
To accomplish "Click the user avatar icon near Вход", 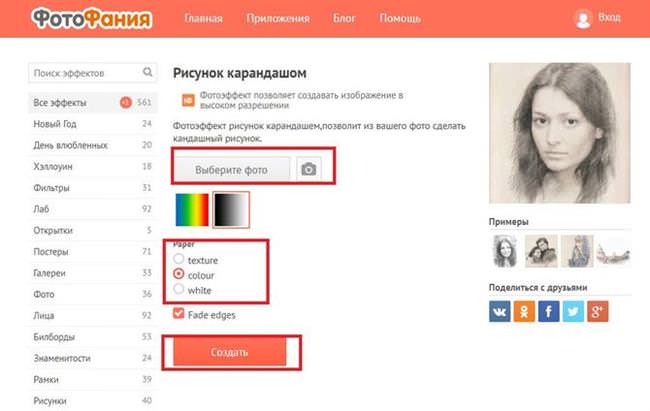I will click(x=583, y=19).
